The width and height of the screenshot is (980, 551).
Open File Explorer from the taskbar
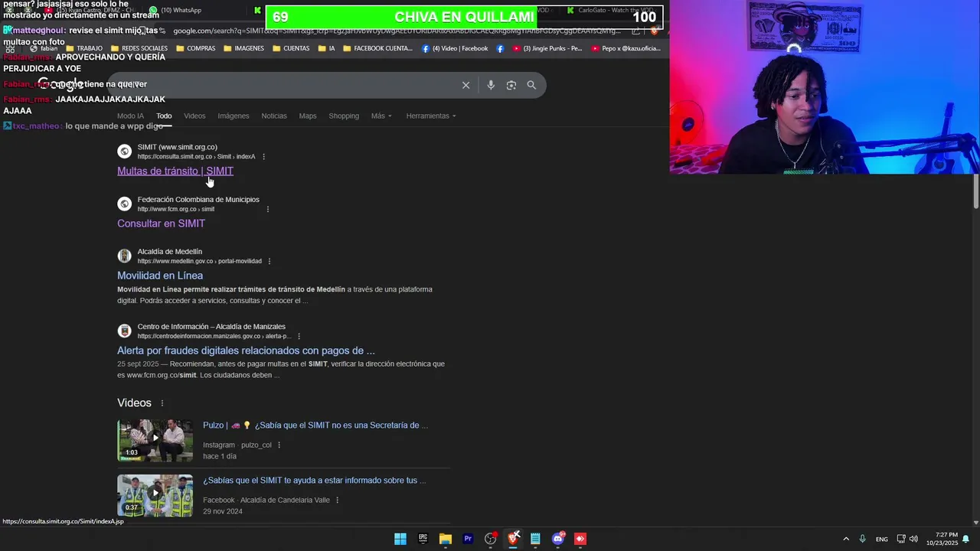pyautogui.click(x=445, y=539)
